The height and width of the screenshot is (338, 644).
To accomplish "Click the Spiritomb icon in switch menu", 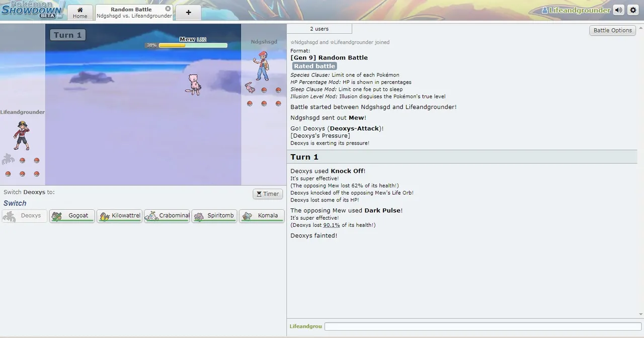I will pos(200,216).
